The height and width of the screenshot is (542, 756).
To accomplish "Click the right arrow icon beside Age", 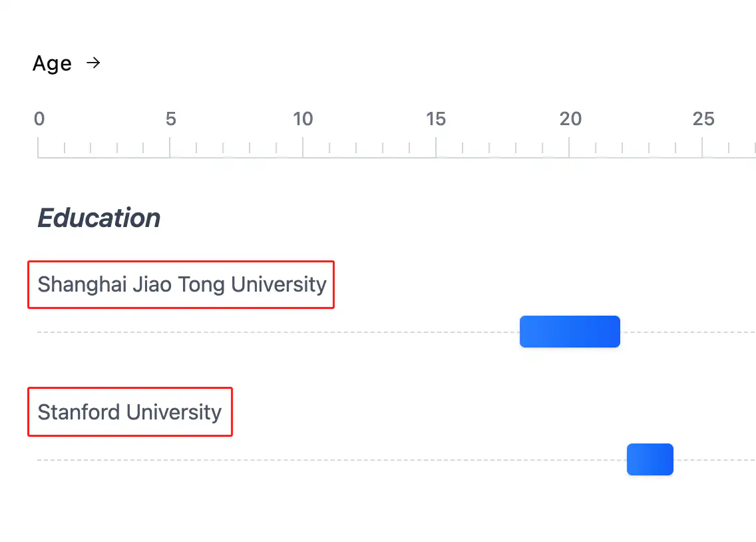I will 94,63.
